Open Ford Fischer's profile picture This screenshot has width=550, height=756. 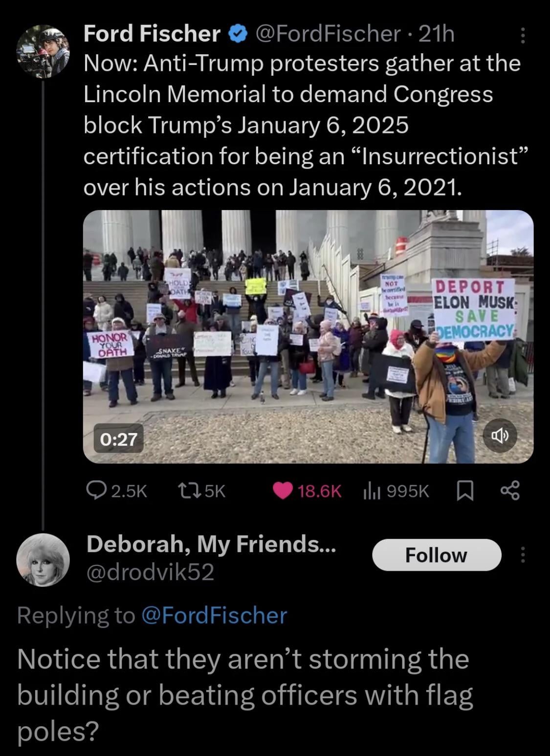coord(43,52)
